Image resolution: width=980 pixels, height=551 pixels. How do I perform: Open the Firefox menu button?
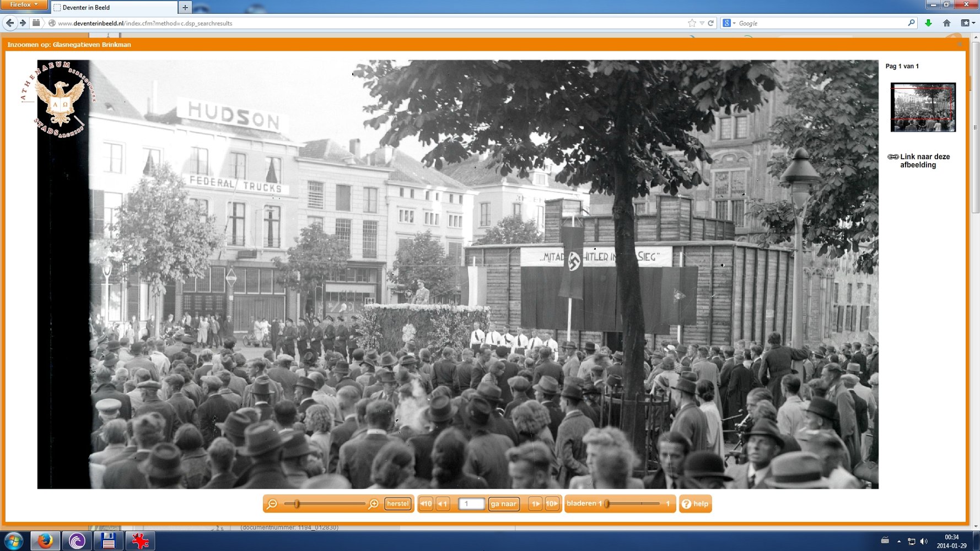click(24, 5)
